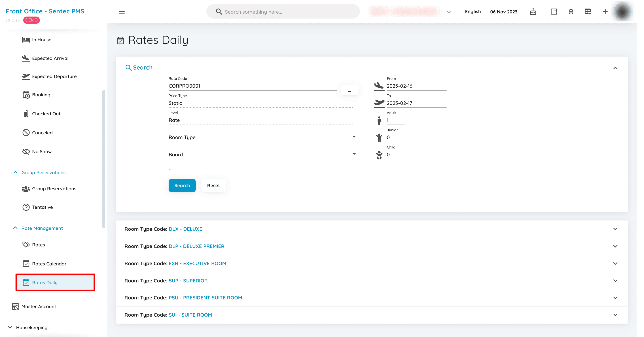Click the blue Search button
The width and height of the screenshot is (644, 337).
tap(182, 186)
